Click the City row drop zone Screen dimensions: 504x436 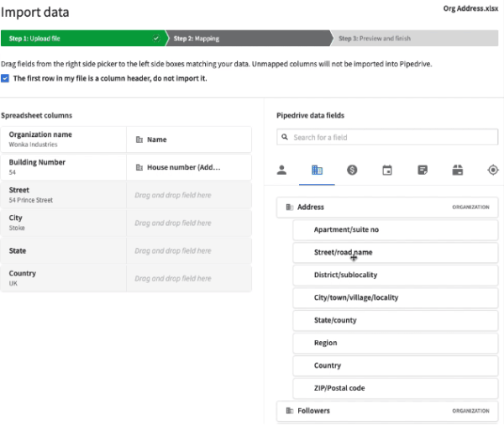pyautogui.click(x=189, y=223)
